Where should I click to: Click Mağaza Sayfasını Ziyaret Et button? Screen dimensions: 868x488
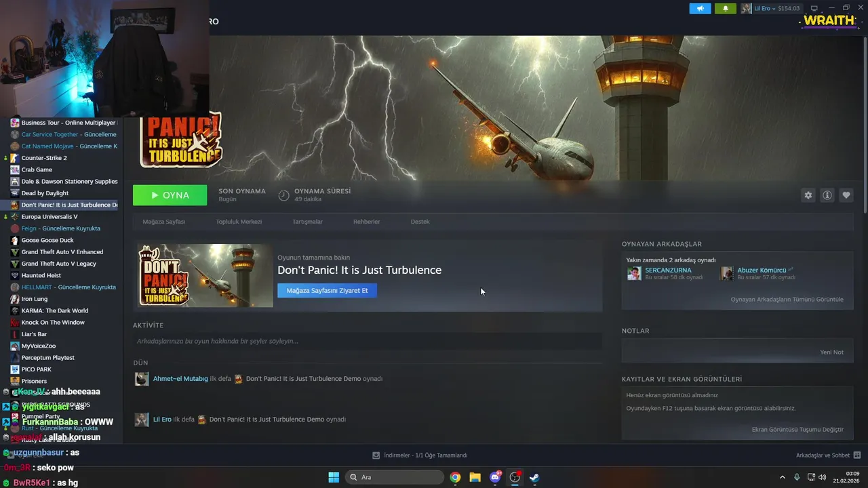pyautogui.click(x=327, y=290)
